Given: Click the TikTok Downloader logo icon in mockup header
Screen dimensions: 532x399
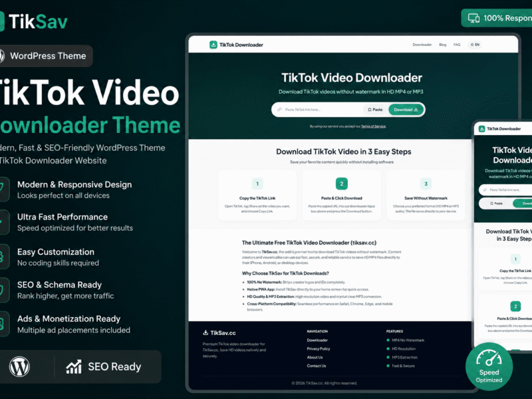Looking at the screenshot, I should click(x=213, y=45).
